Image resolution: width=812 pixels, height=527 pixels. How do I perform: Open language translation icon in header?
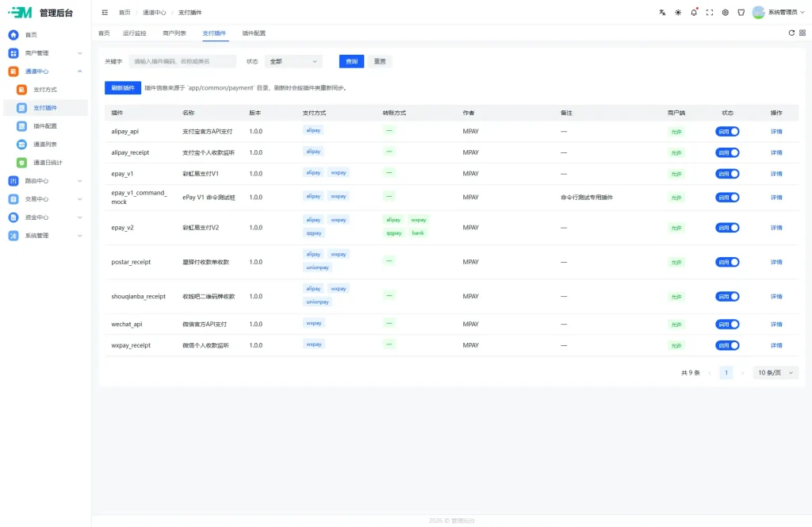[x=662, y=13]
